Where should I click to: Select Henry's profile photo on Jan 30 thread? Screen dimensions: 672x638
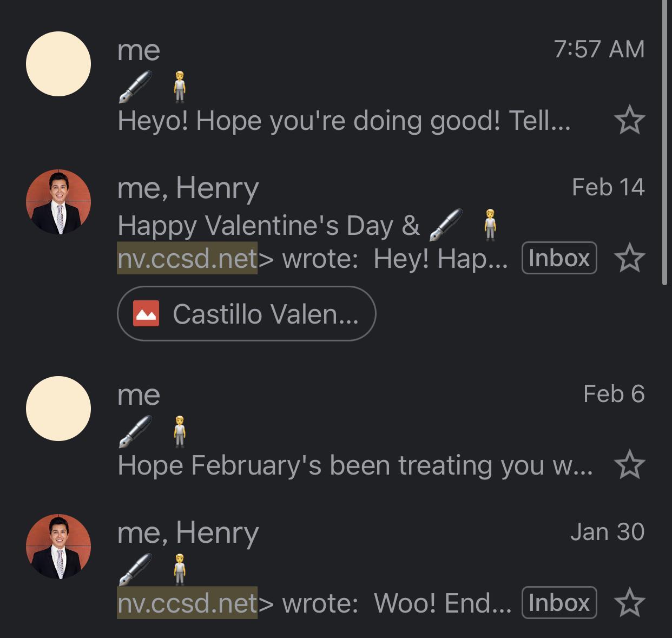[x=58, y=547]
